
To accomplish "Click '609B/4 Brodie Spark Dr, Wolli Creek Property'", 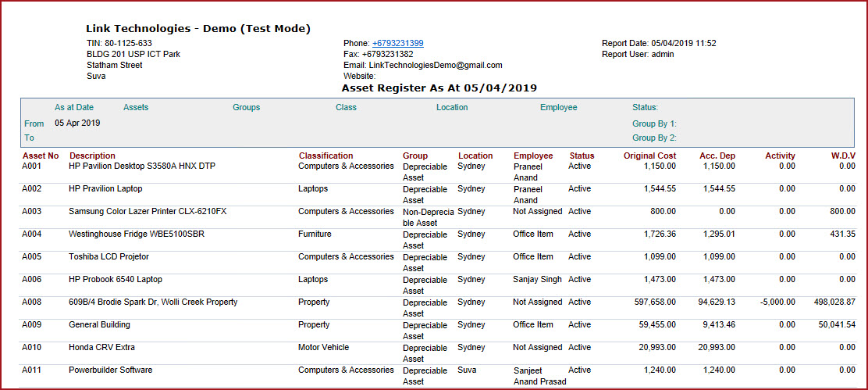I will point(153,302).
